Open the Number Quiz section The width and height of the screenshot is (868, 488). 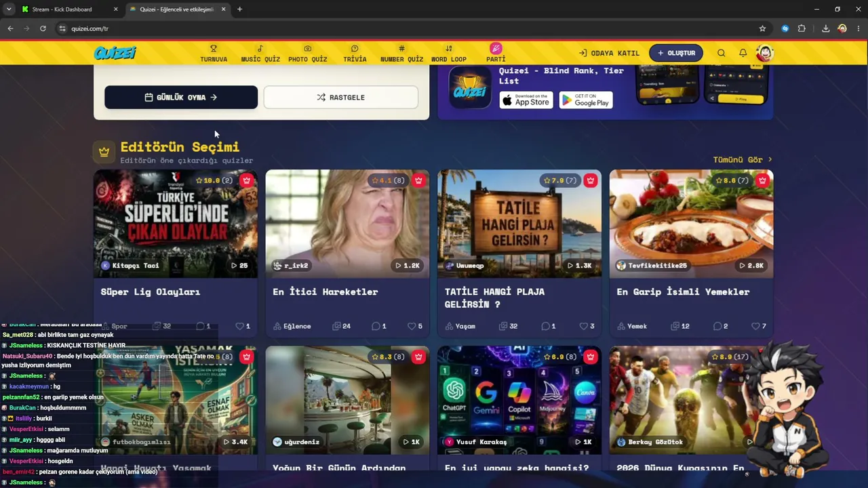pos(401,54)
